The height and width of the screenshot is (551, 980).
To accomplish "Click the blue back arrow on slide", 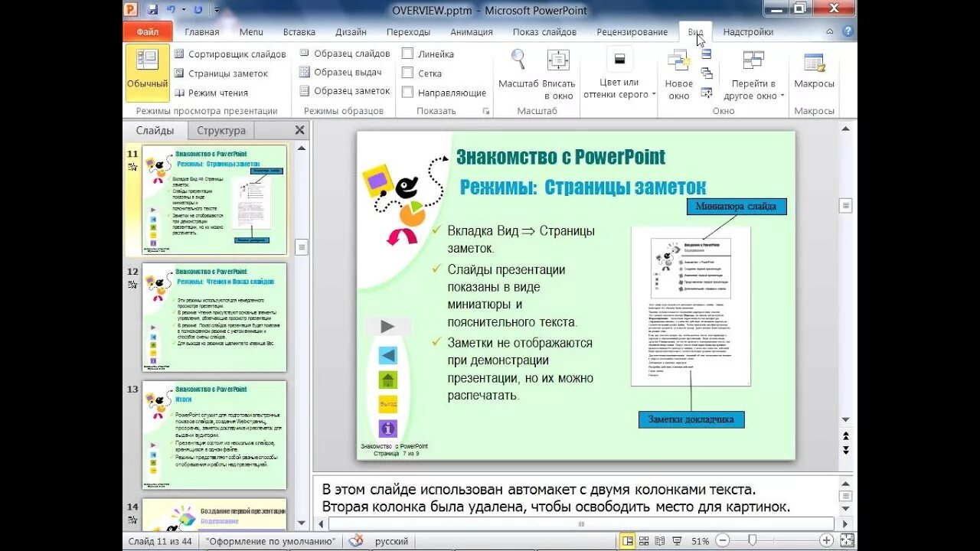I will click(x=388, y=355).
